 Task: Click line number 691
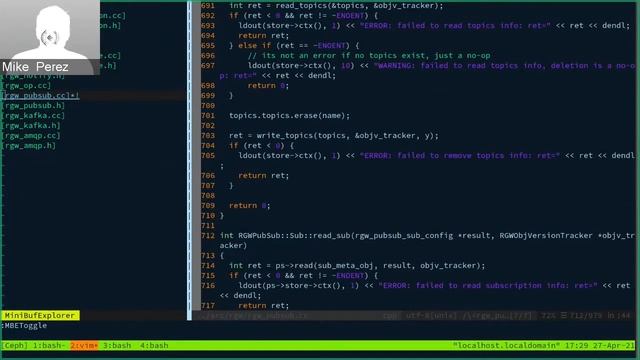pos(208,6)
